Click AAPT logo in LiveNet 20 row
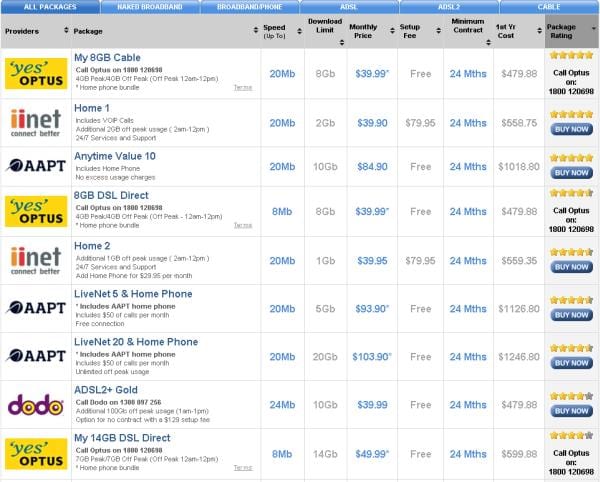 pos(36,356)
